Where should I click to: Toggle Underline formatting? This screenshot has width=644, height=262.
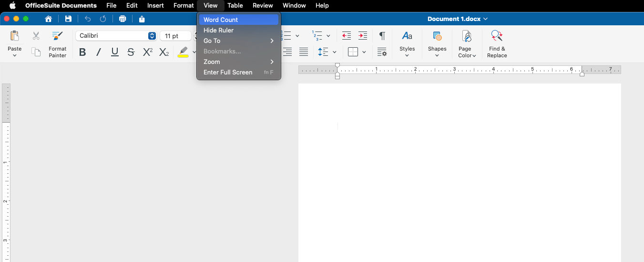tap(114, 52)
